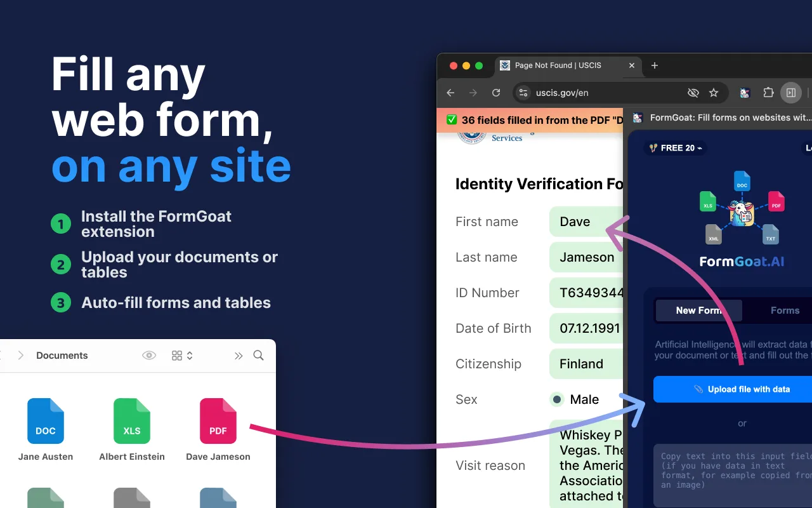Open site info icon in address bar

pyautogui.click(x=523, y=93)
